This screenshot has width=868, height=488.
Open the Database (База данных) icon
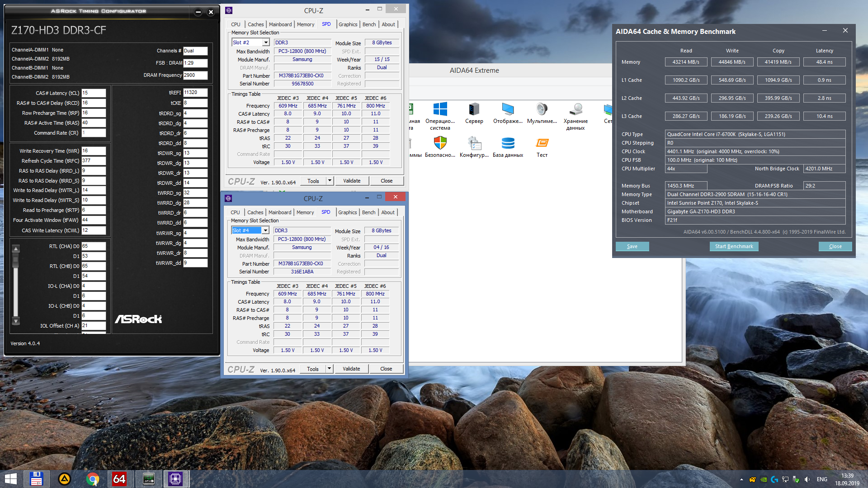coord(508,143)
